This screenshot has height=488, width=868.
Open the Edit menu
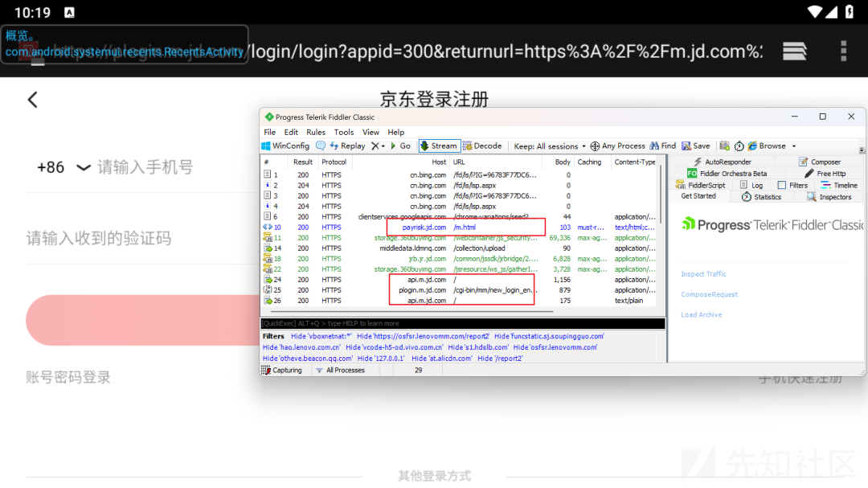pyautogui.click(x=291, y=133)
